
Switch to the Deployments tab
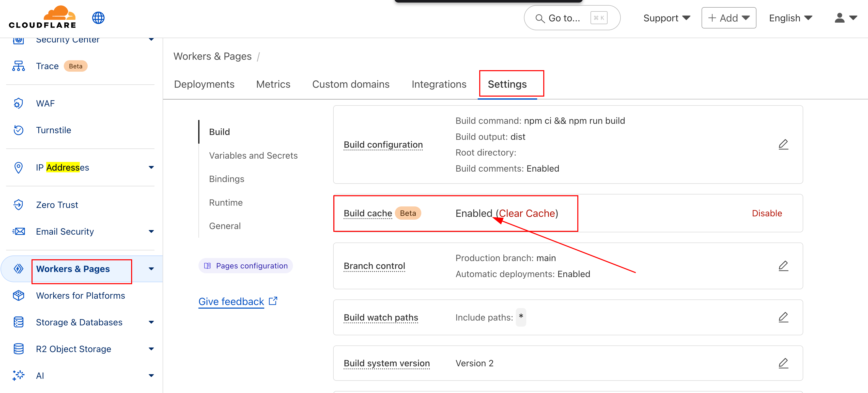click(x=204, y=84)
